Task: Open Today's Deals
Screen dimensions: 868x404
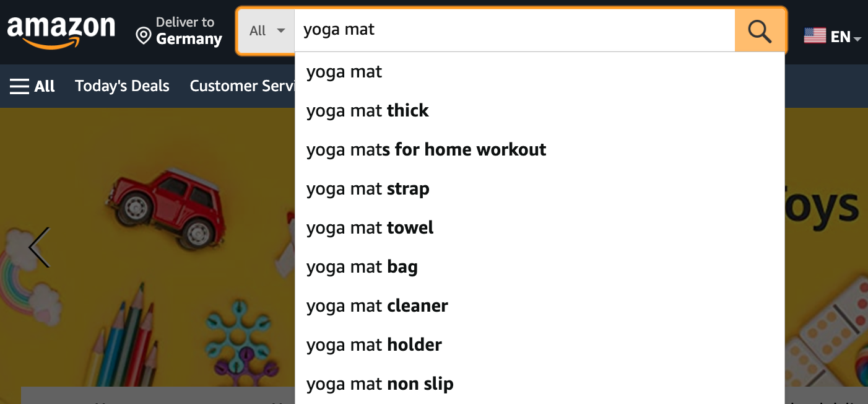Action: [121, 86]
